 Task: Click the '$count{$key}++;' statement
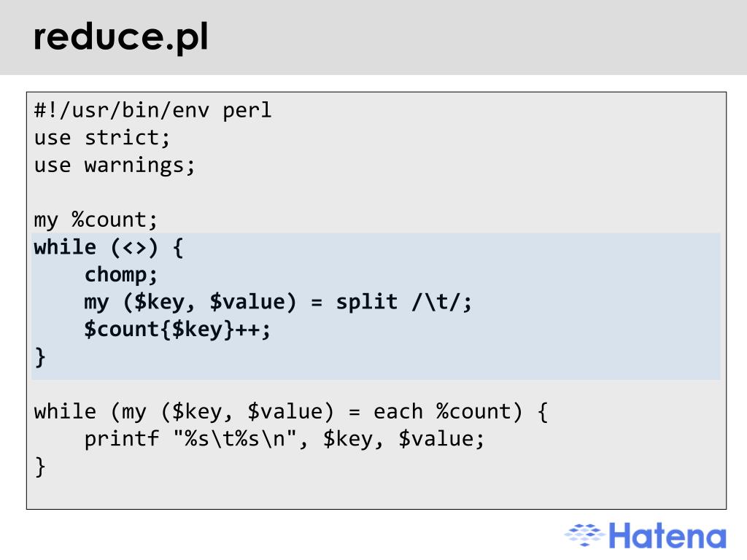(177, 330)
